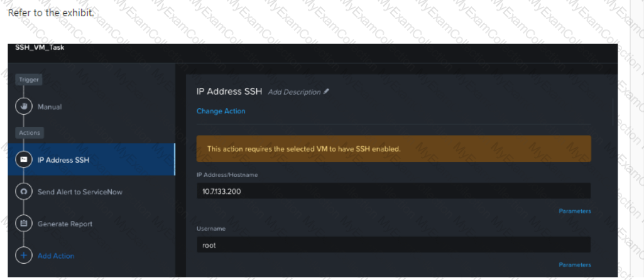Click the Manual trigger hand icon
The width and height of the screenshot is (644, 280).
click(23, 106)
